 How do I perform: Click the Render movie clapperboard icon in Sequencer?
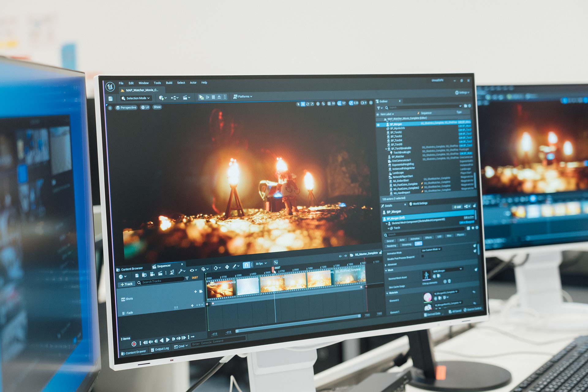click(160, 273)
